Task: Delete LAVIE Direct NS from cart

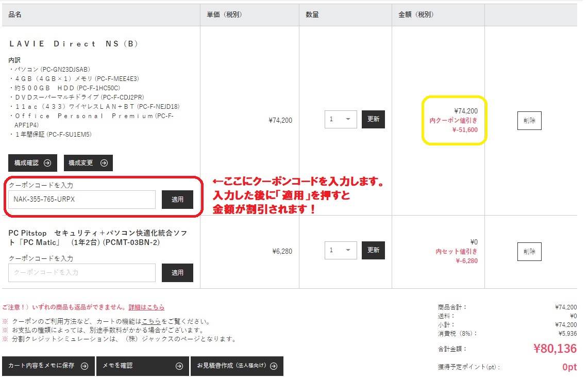Action: click(529, 120)
